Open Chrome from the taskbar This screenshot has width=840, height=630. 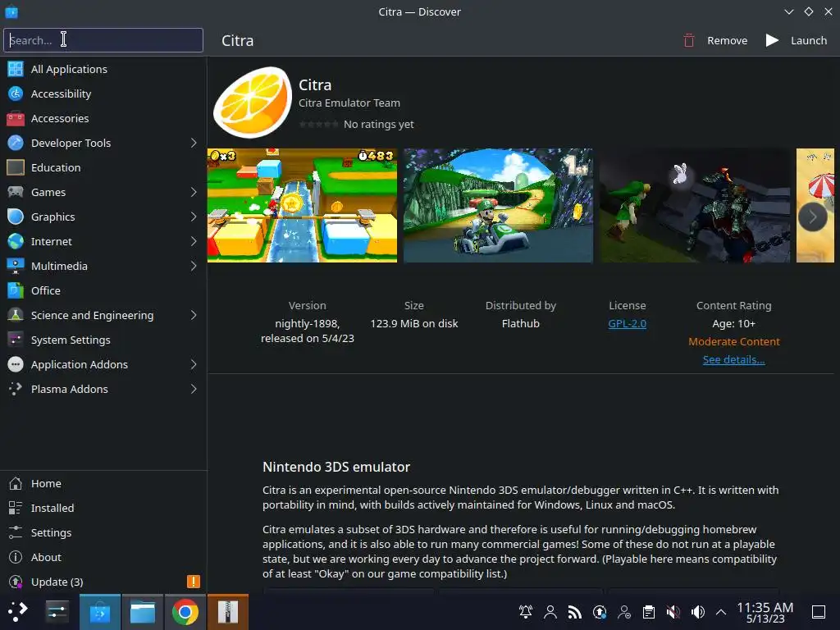[185, 612]
